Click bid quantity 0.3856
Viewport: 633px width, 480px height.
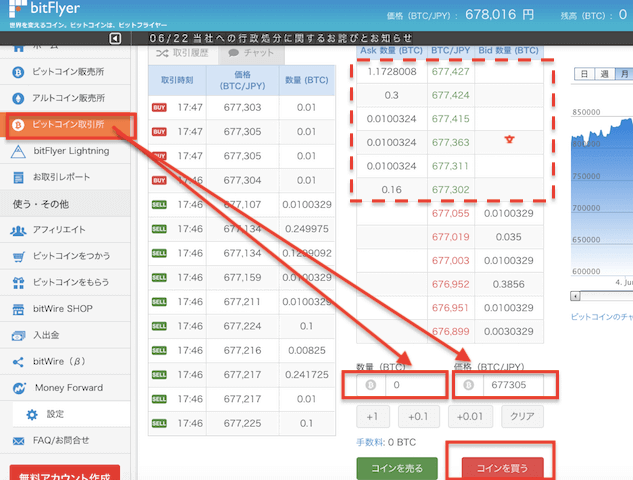click(509, 284)
